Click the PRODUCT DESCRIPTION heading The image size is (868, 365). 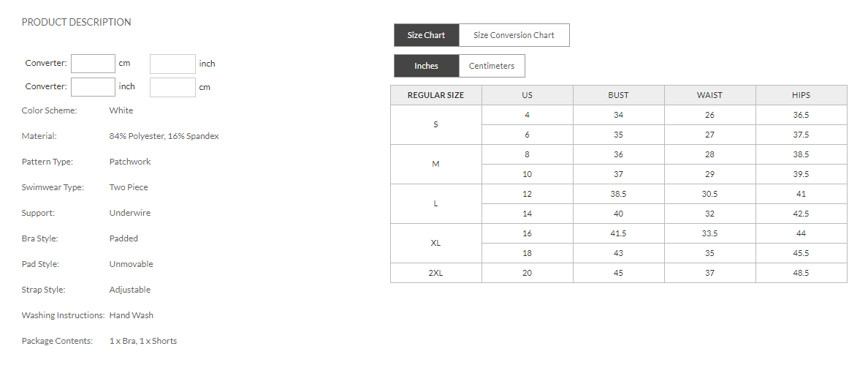click(x=77, y=22)
